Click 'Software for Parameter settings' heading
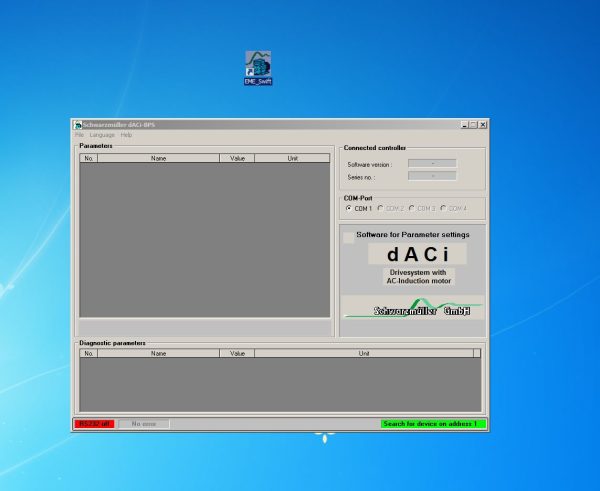This screenshot has width=600, height=491. (x=412, y=235)
